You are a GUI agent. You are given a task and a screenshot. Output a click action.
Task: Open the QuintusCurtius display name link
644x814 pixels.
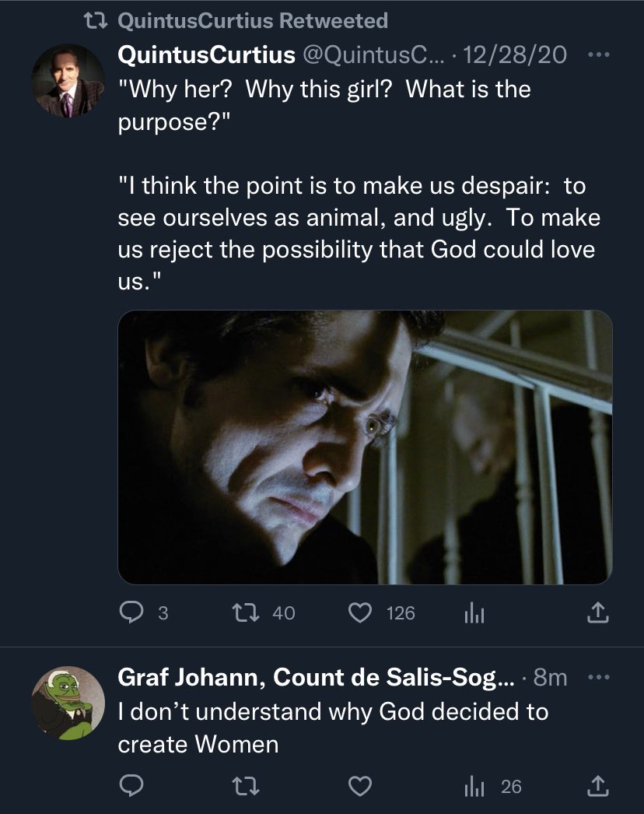[x=207, y=54]
